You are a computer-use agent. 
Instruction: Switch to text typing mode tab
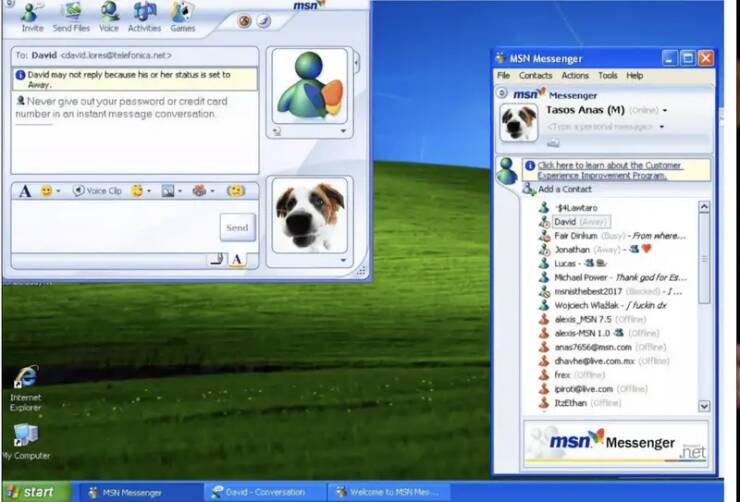coord(237,259)
